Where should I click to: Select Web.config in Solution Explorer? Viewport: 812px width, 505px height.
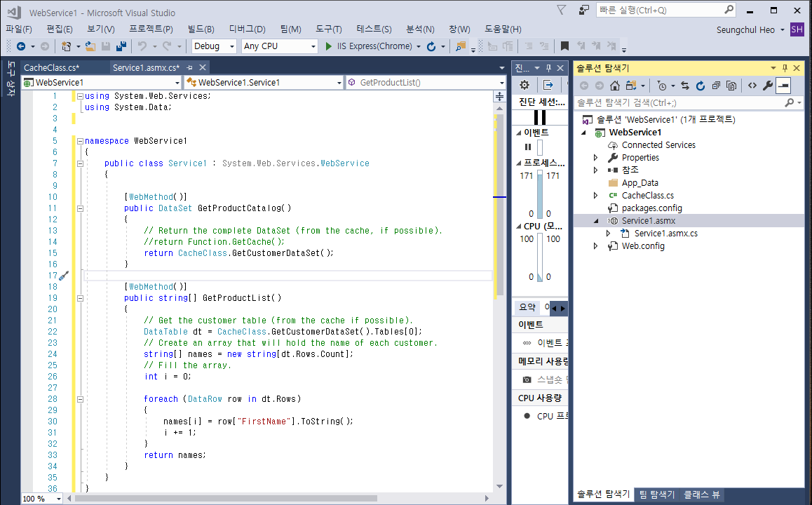(642, 246)
